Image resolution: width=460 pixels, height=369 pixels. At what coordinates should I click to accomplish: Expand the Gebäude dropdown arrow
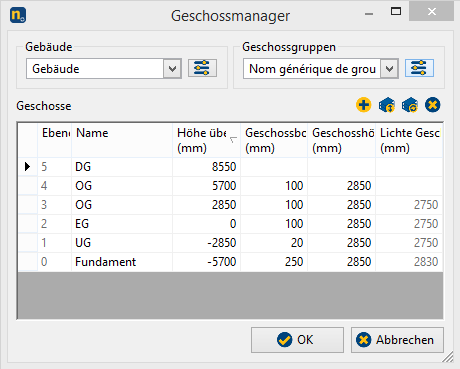(172, 69)
